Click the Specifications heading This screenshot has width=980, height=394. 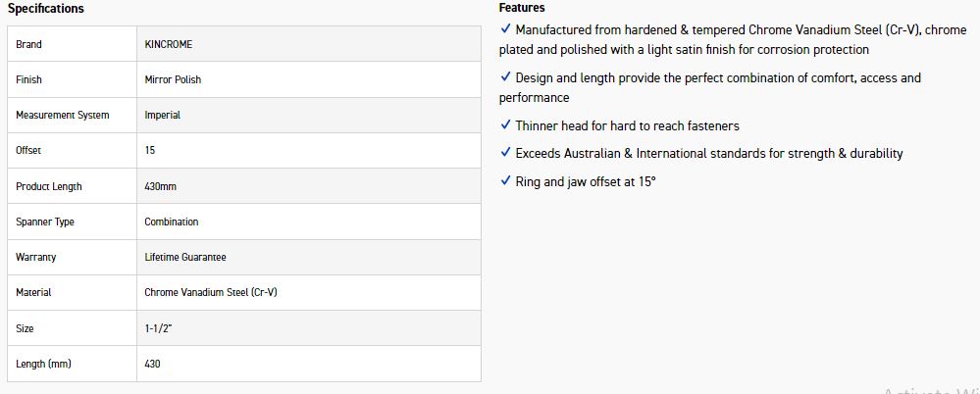46,9
